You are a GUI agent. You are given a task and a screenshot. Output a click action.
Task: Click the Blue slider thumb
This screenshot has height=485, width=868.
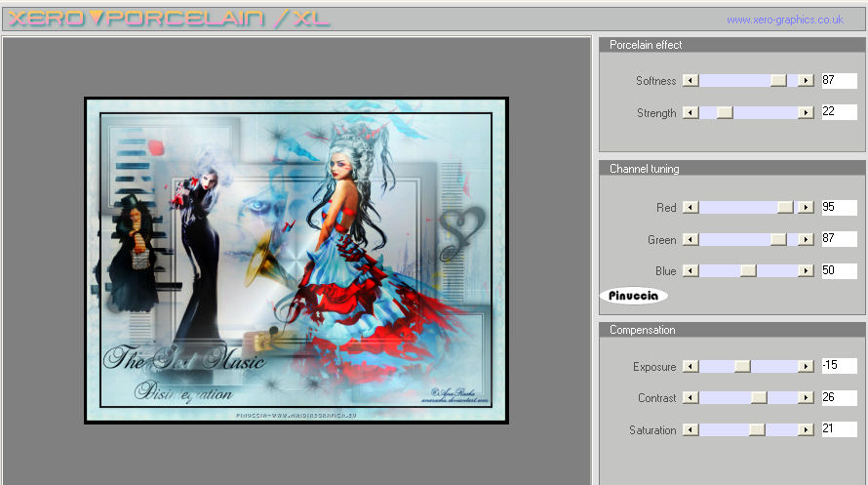[x=748, y=270]
